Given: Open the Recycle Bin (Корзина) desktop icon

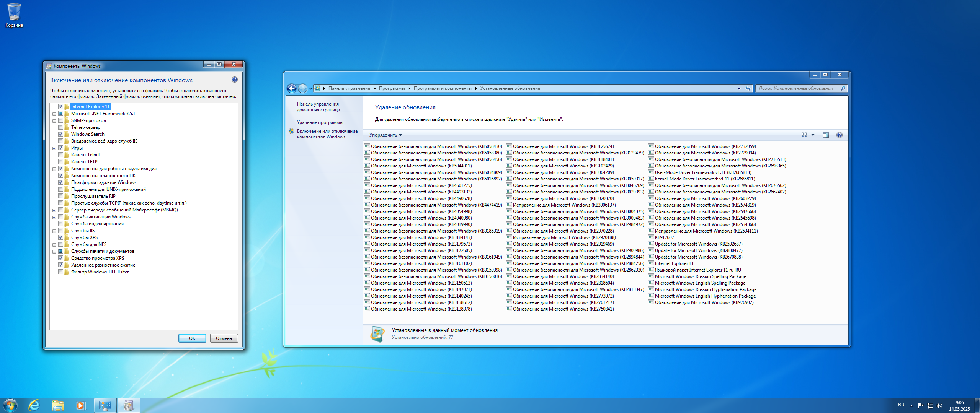Looking at the screenshot, I should [x=14, y=16].
